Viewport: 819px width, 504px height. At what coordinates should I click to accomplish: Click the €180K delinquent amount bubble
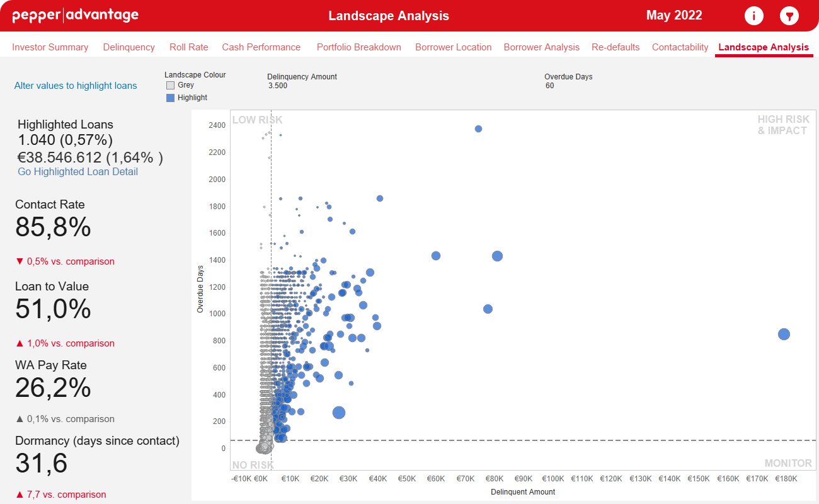click(x=784, y=335)
